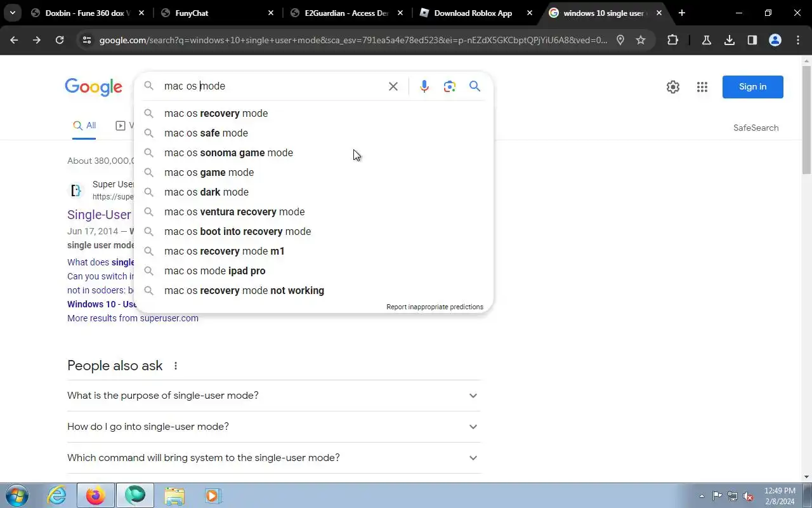Launch Internet Explorer from taskbar
Image resolution: width=812 pixels, height=508 pixels.
click(57, 495)
